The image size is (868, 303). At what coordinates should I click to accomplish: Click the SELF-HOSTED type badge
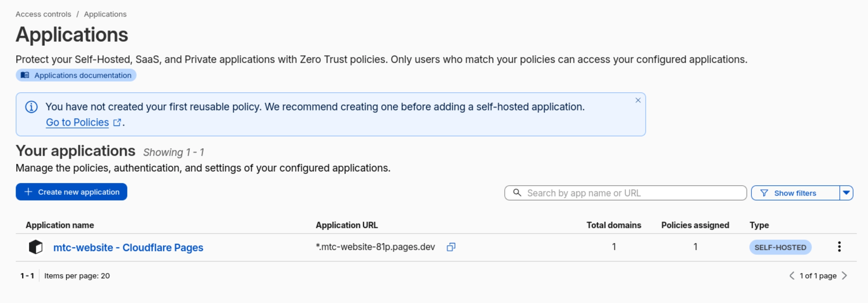click(780, 247)
